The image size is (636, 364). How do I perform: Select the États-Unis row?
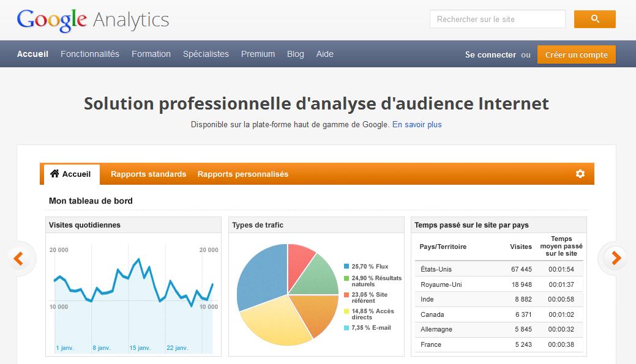(499, 269)
